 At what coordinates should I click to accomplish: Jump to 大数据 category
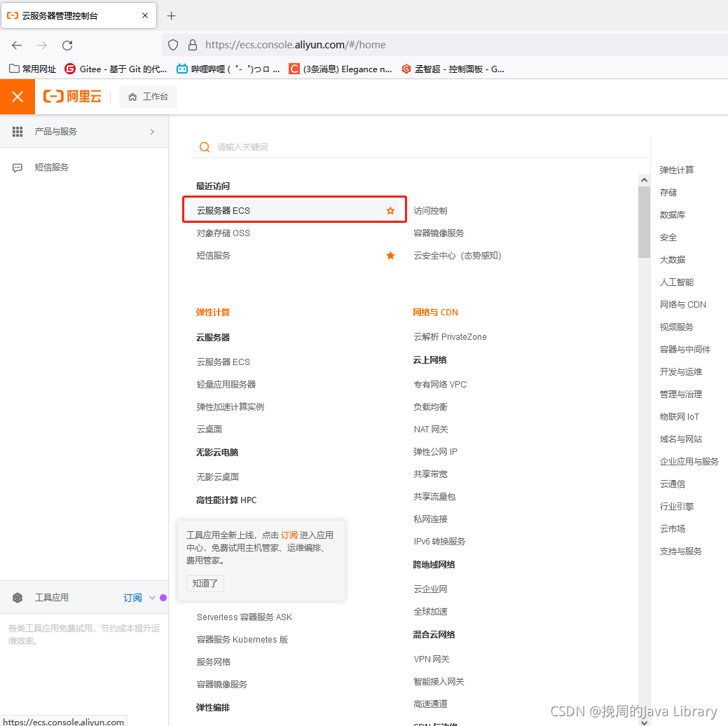tap(672, 260)
